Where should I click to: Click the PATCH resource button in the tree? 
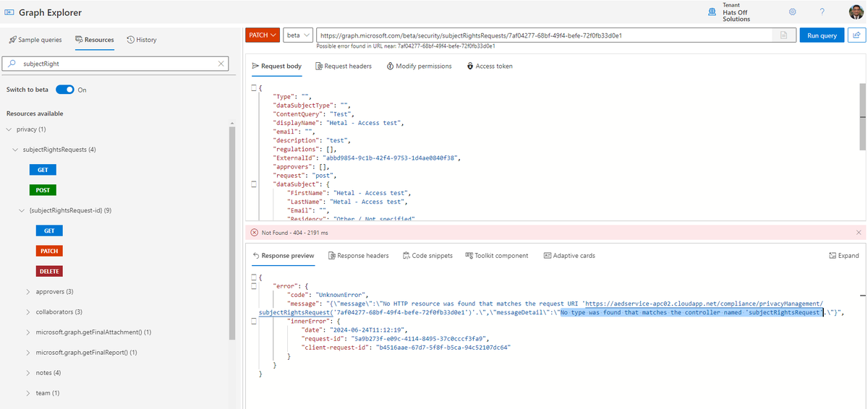[49, 251]
